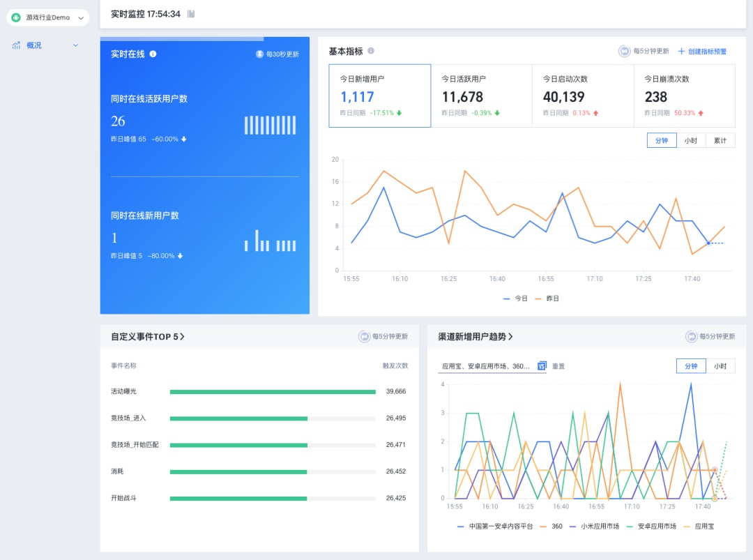Select the 今日新增用户 metric card
753x560 pixels.
(x=380, y=96)
